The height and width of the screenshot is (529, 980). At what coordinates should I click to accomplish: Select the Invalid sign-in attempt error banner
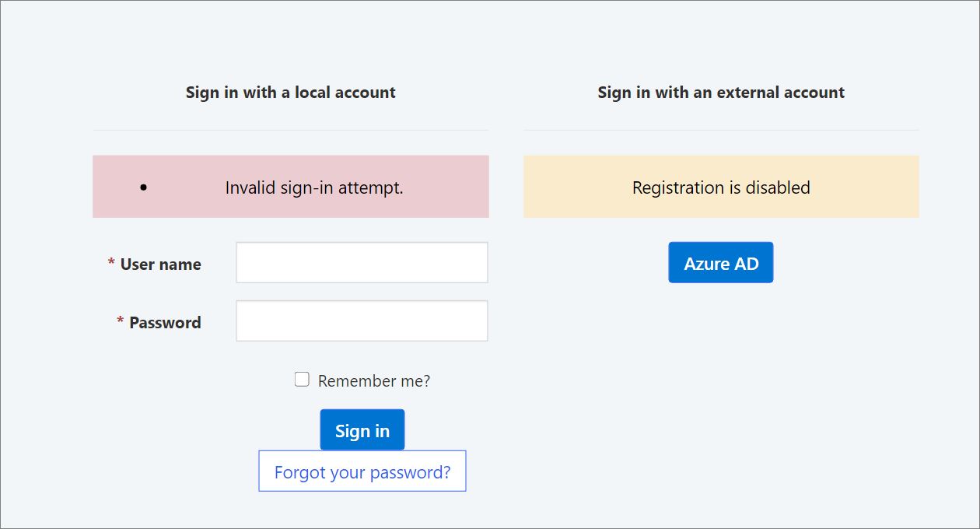[291, 186]
